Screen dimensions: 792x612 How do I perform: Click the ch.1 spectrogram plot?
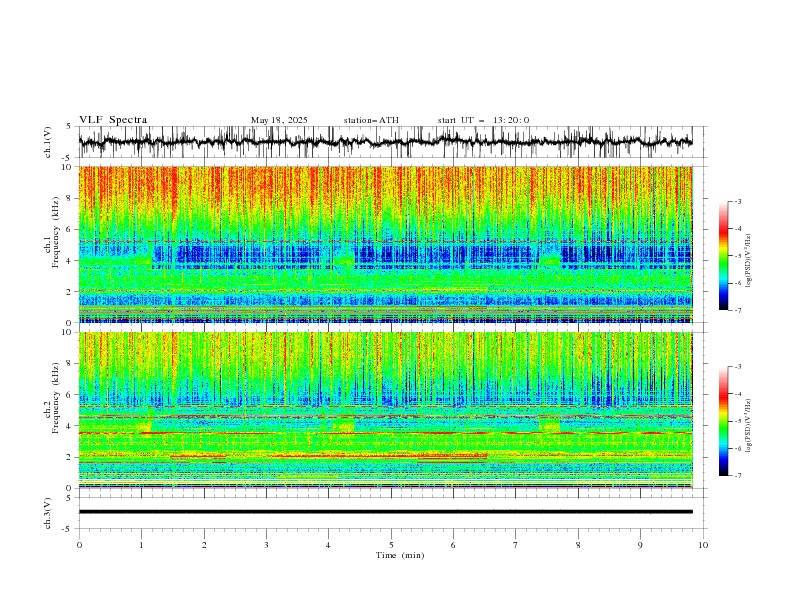coord(385,244)
